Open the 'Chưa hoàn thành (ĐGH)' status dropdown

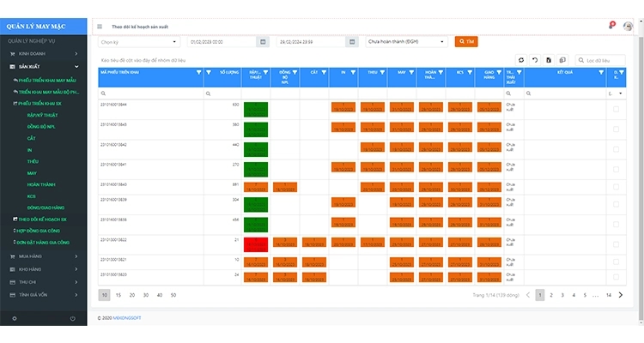(x=406, y=41)
